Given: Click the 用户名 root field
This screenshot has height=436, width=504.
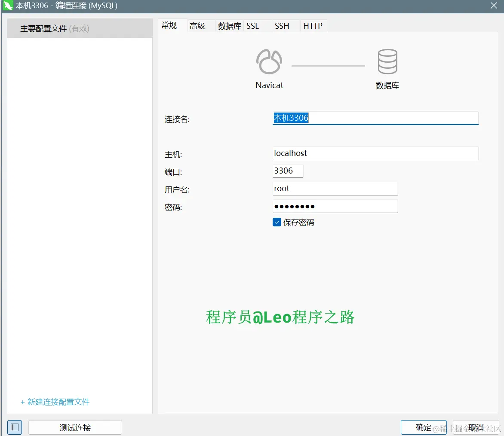Looking at the screenshot, I should pyautogui.click(x=335, y=189).
